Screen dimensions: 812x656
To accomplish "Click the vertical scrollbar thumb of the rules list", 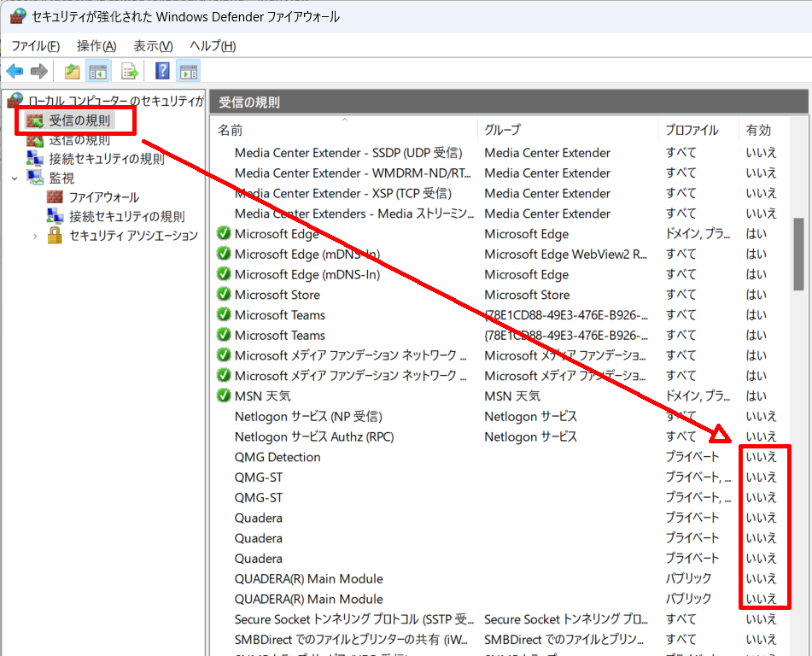I will 798,254.
